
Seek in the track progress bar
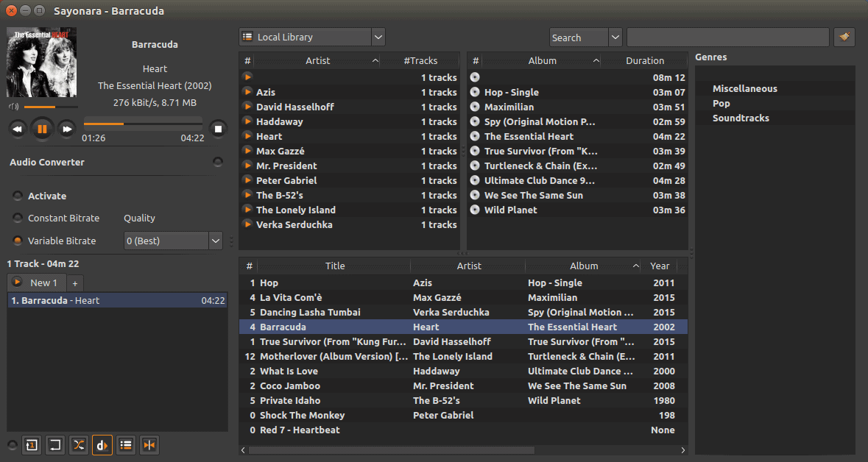(143, 124)
